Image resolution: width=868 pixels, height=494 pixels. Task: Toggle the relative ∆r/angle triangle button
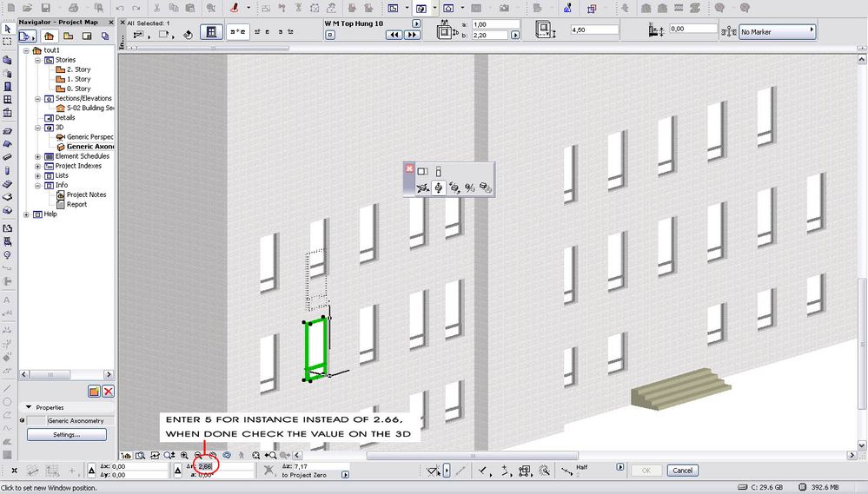(178, 471)
